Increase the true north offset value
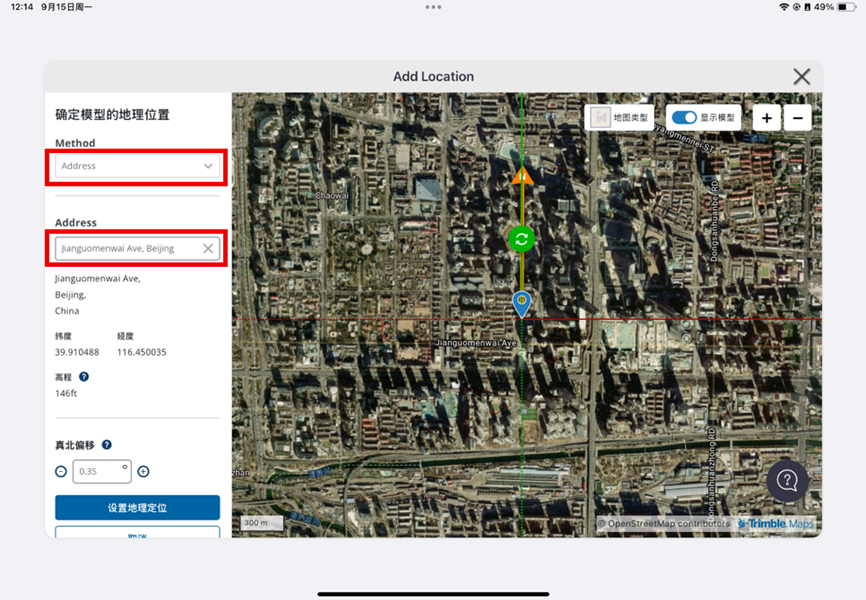Image resolution: width=866 pixels, height=600 pixels. coord(143,472)
